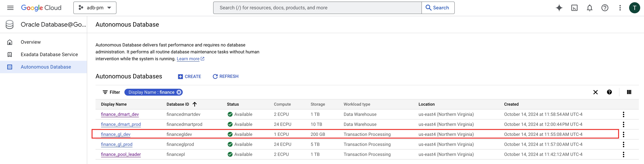Open the help question mark menu

point(605,8)
